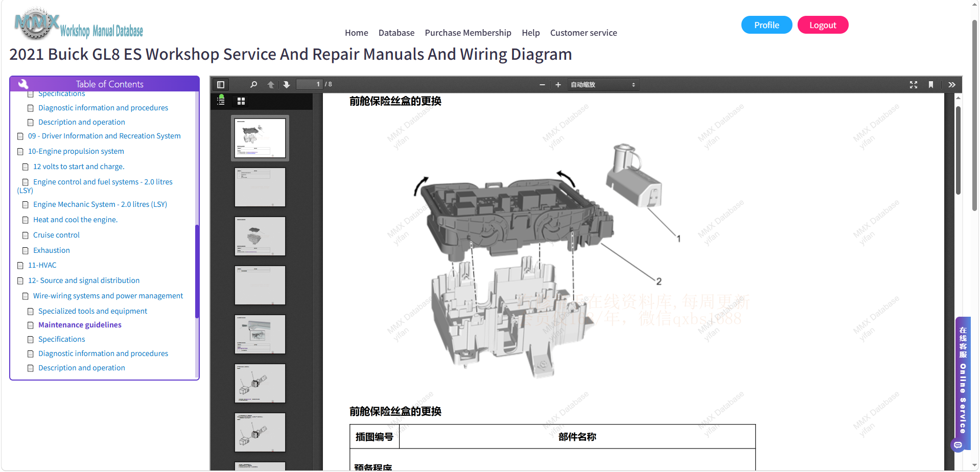Expand 10-Engine propulsion system section

click(76, 151)
